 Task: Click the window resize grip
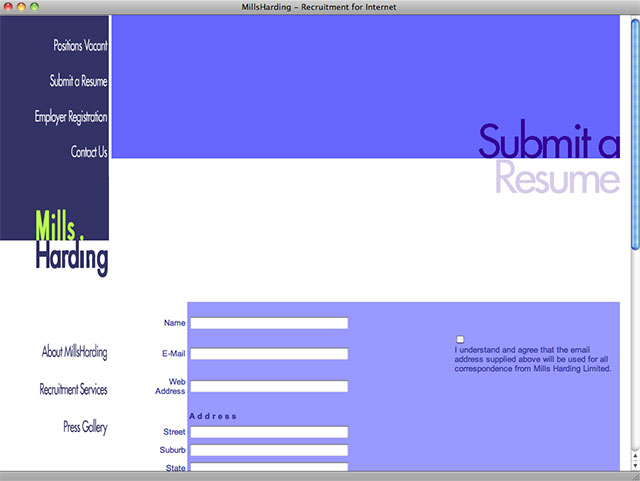[636, 477]
